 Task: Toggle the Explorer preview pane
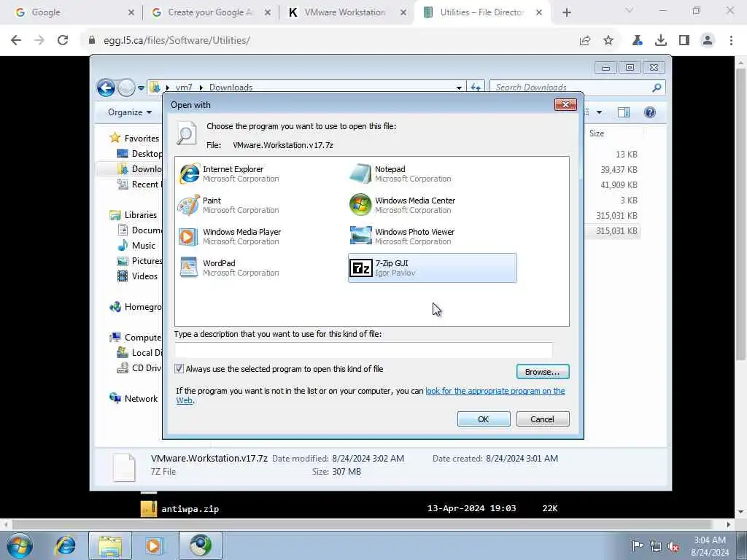(624, 112)
